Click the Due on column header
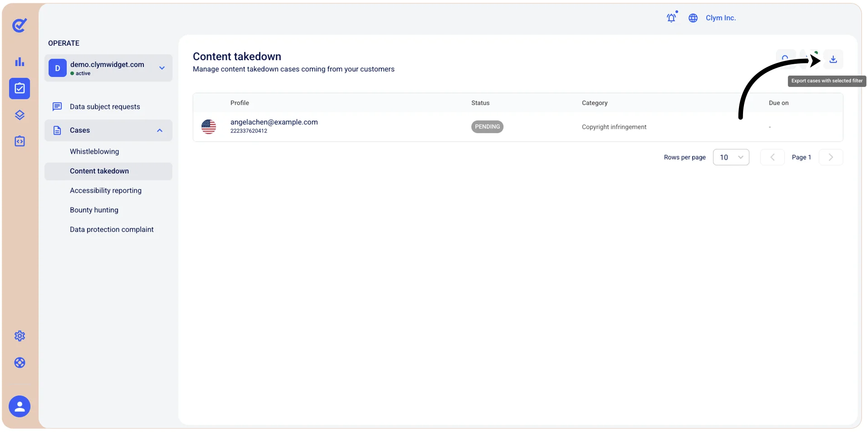The height and width of the screenshot is (432, 868). pyautogui.click(x=778, y=103)
